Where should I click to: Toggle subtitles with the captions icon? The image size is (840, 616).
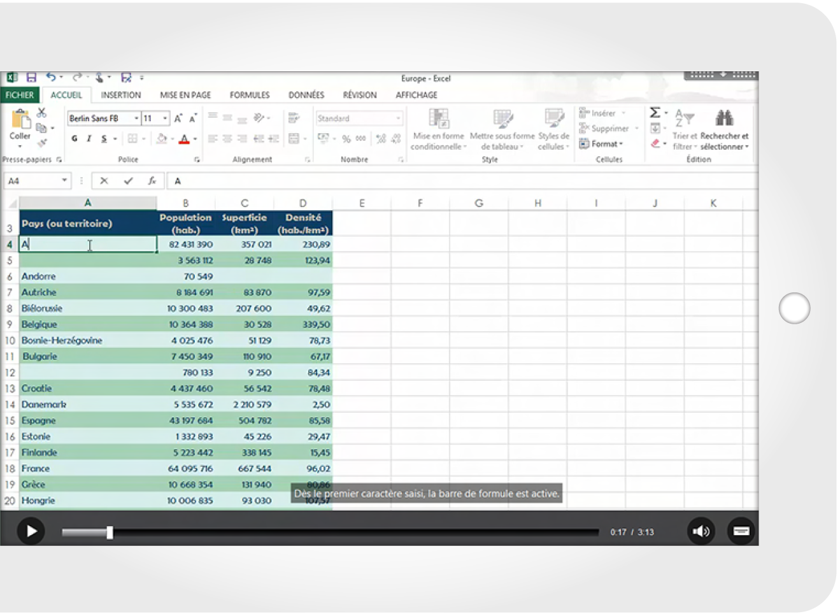(741, 531)
